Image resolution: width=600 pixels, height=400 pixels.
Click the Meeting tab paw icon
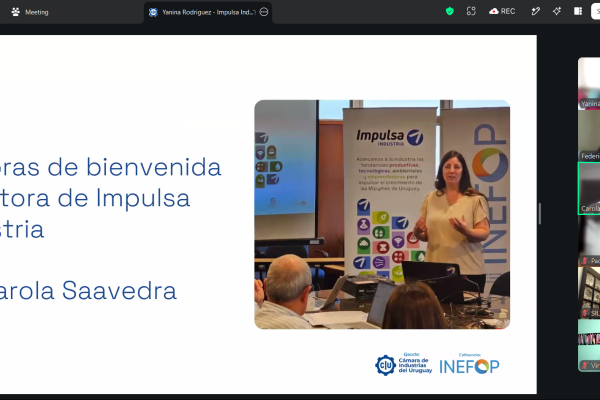tap(16, 12)
